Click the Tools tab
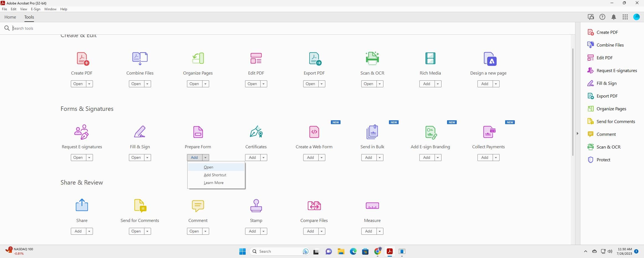 [29, 17]
